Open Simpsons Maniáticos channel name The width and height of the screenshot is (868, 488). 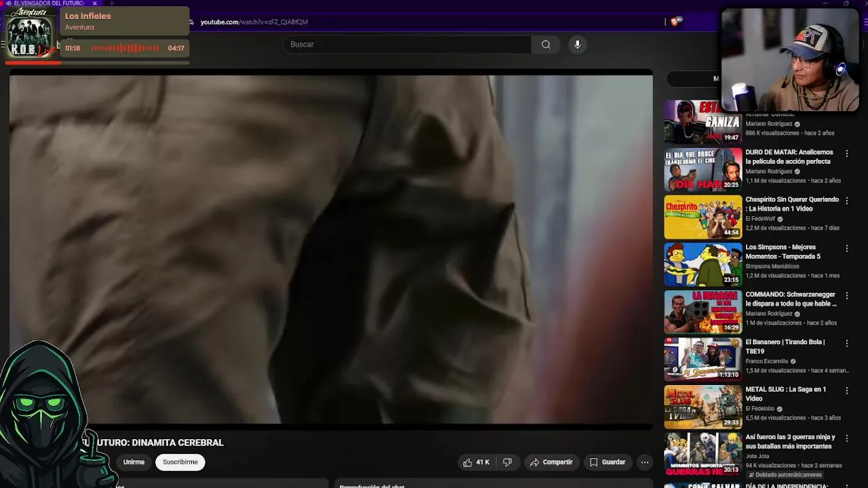coord(772,266)
